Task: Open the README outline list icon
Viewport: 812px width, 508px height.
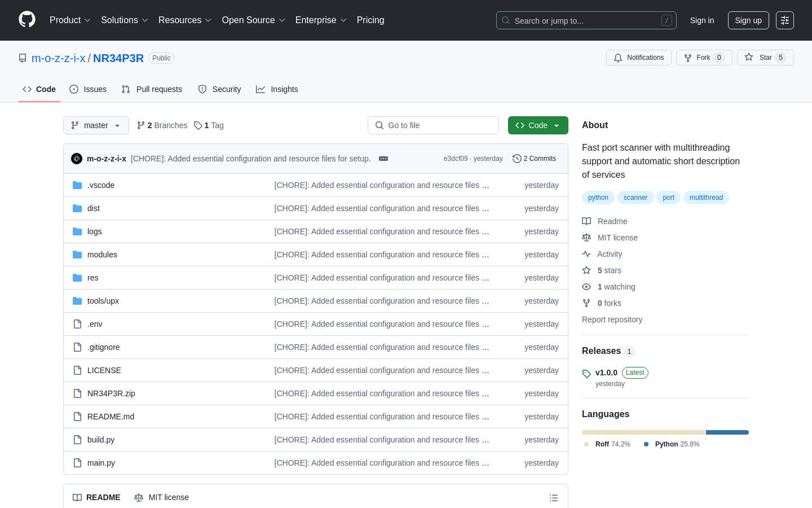Action: (x=554, y=498)
